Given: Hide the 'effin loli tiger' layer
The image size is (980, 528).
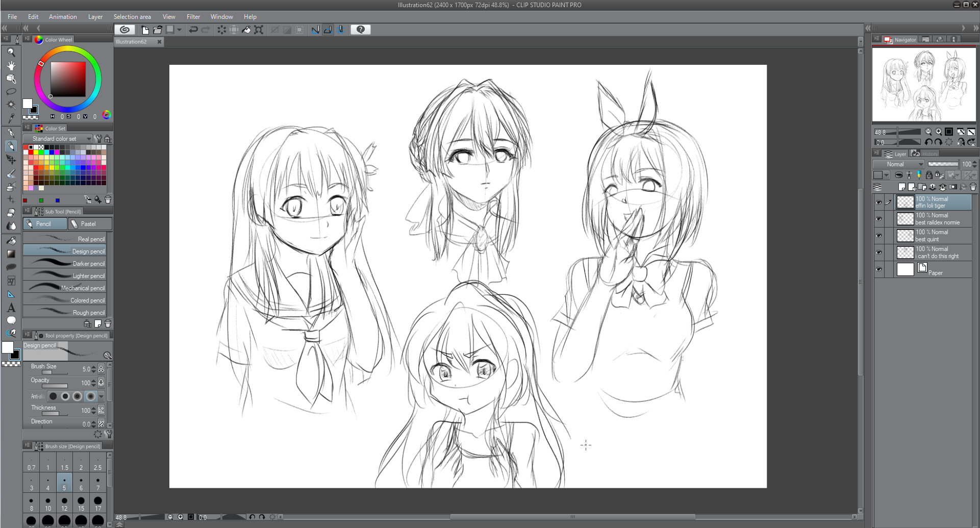Looking at the screenshot, I should [878, 203].
